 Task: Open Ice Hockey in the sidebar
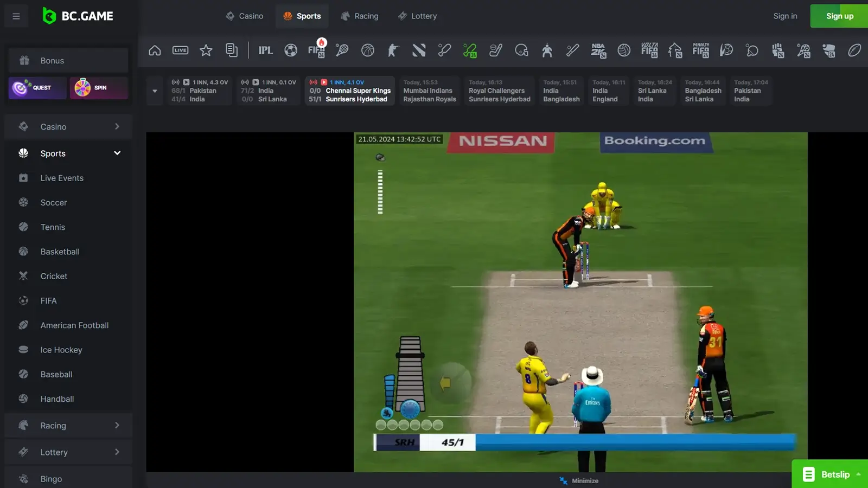[68, 350]
